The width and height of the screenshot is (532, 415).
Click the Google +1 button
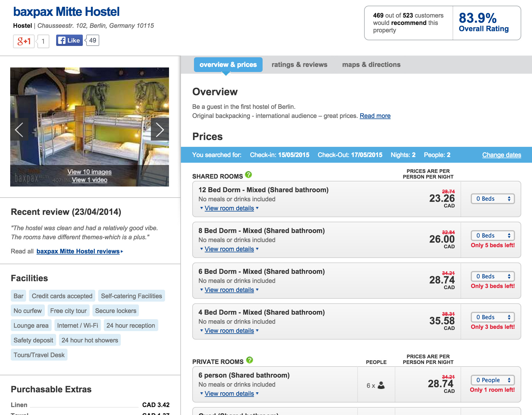click(24, 41)
